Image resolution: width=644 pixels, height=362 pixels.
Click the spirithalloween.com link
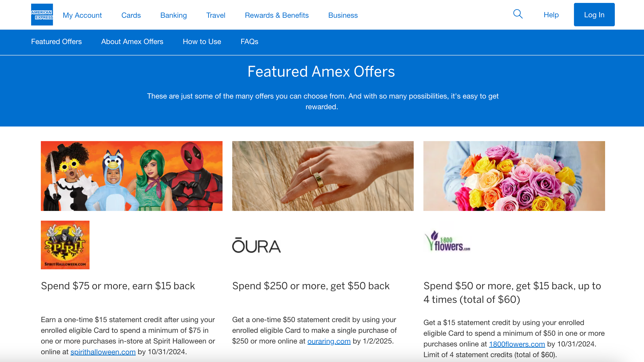tap(103, 351)
